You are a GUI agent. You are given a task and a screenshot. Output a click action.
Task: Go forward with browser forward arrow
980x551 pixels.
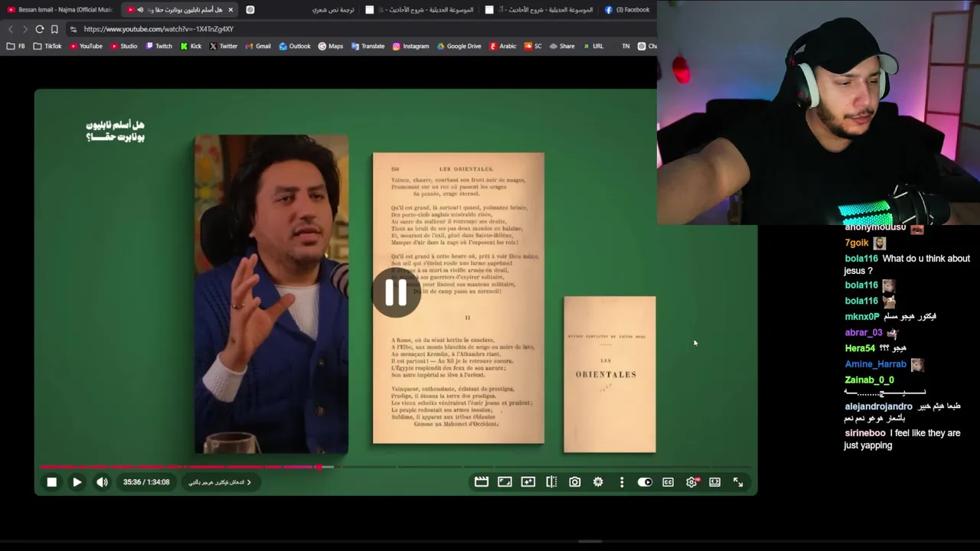coord(25,29)
